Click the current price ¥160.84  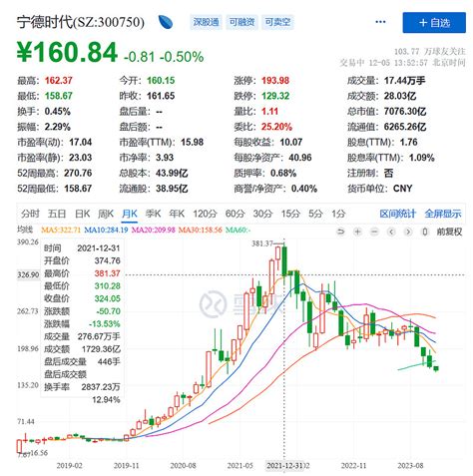(67, 52)
